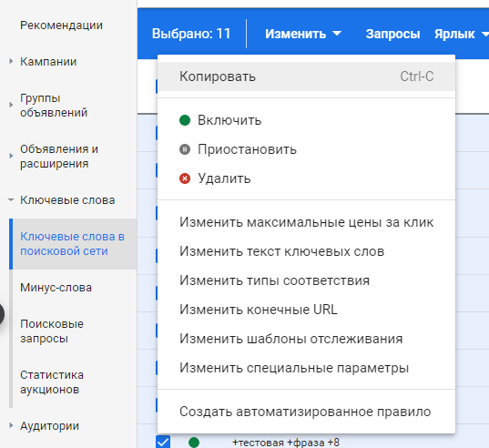This screenshot has height=448, width=489.
Task: Go to Рекомендации in left navigation
Action: (x=61, y=25)
